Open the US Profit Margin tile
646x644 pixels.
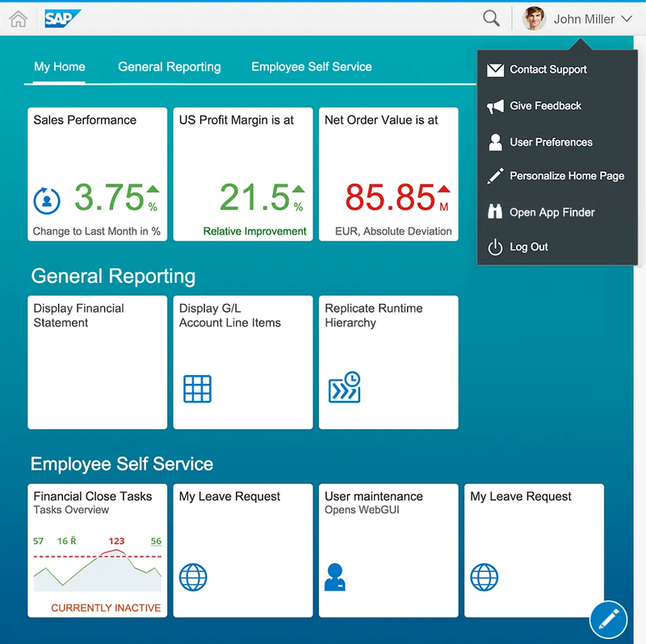243,175
